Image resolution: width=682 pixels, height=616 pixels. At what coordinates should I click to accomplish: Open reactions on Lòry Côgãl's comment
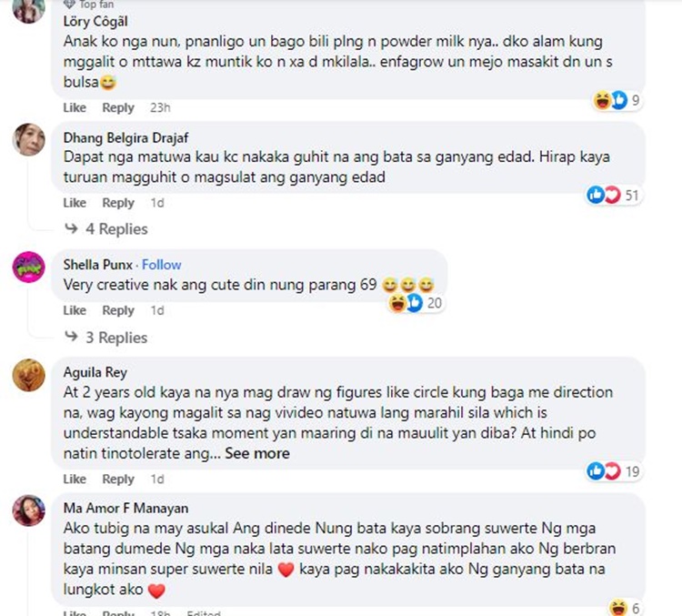[616, 100]
